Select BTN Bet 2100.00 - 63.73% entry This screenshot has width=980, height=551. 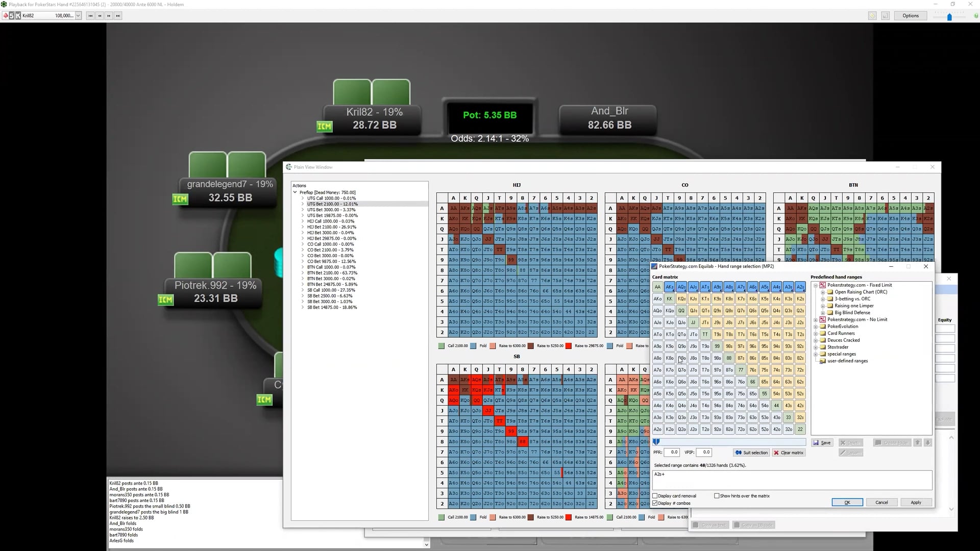[x=332, y=273]
